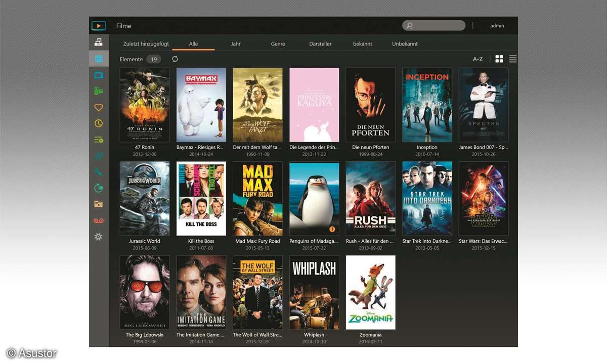
Task: Open the Whiplash poster
Action: [314, 292]
